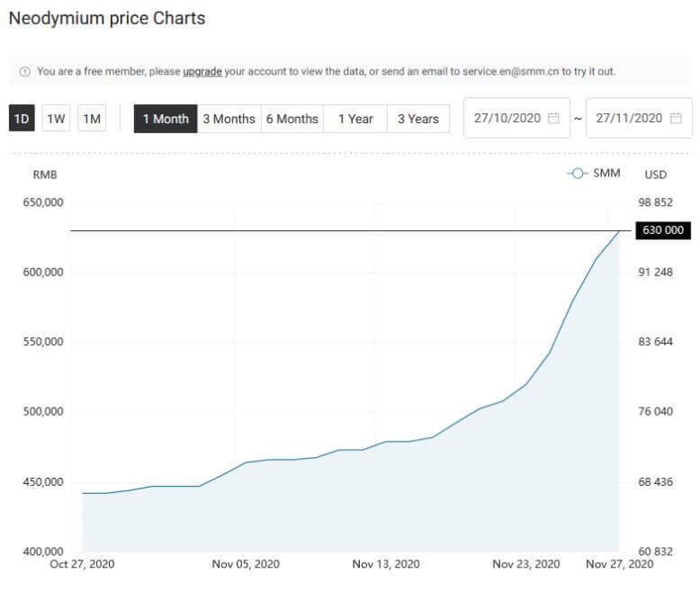Switch to the 6 Months range tab

click(292, 119)
